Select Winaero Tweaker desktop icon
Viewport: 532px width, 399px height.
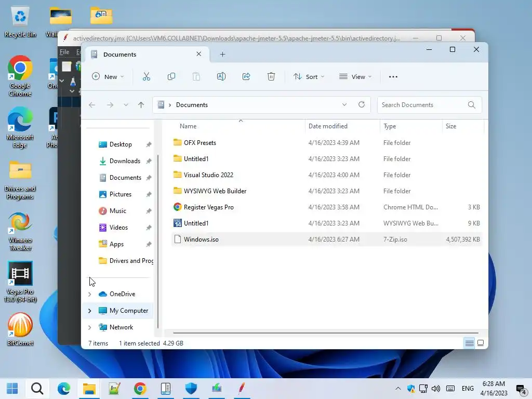pos(20,231)
